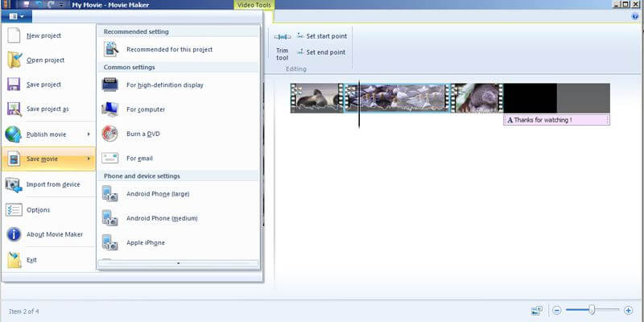Click the scroll-down arrow under settings list

pos(178,263)
